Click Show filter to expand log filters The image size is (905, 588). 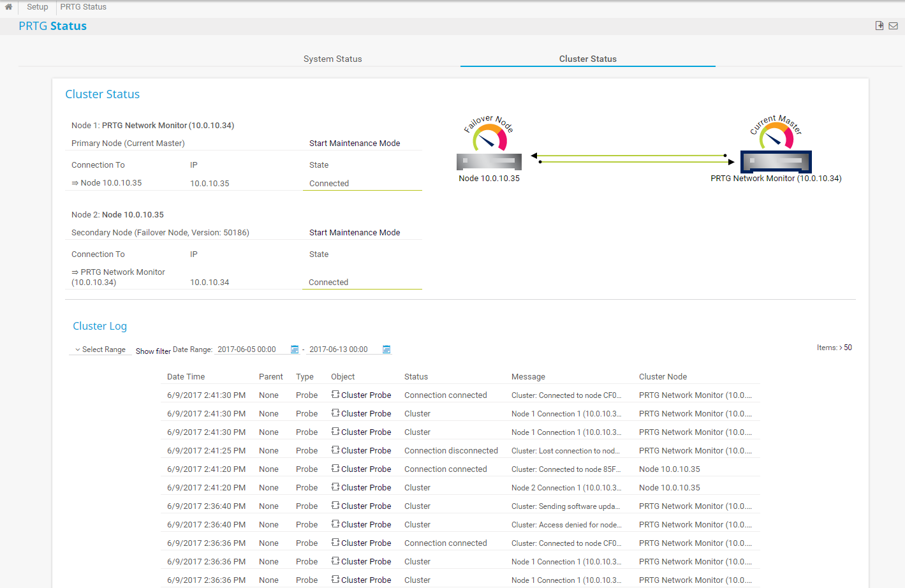pos(153,351)
